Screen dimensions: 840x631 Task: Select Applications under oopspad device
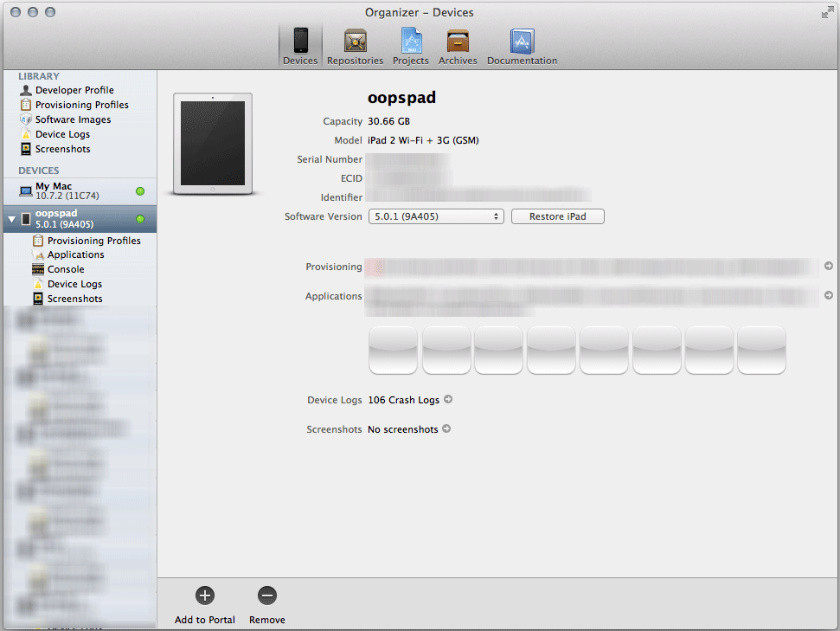(75, 254)
